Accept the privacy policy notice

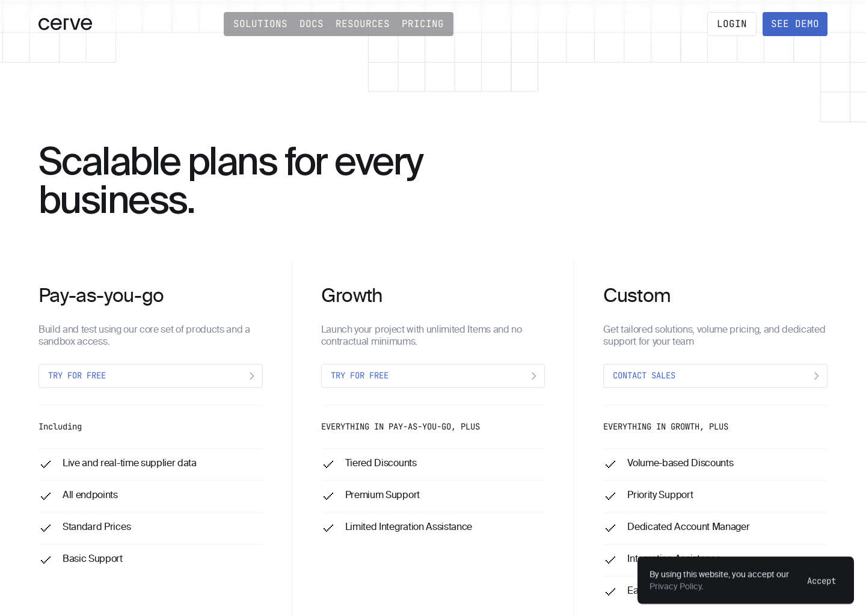(x=821, y=581)
